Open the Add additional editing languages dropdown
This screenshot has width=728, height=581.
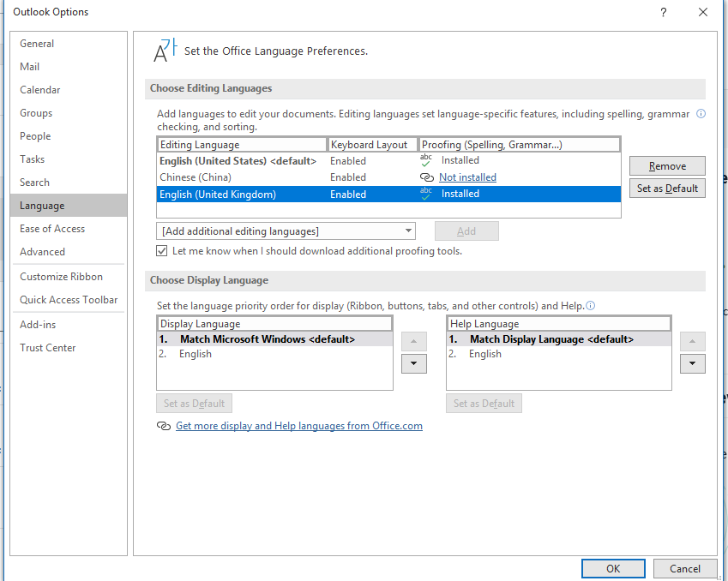coord(286,231)
